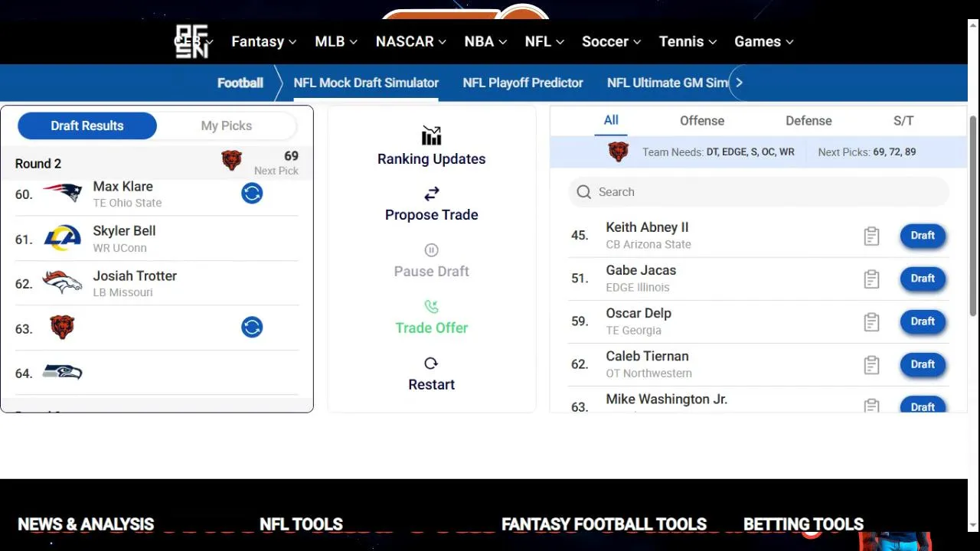
Task: Filter players by Offense tab
Action: (702, 121)
